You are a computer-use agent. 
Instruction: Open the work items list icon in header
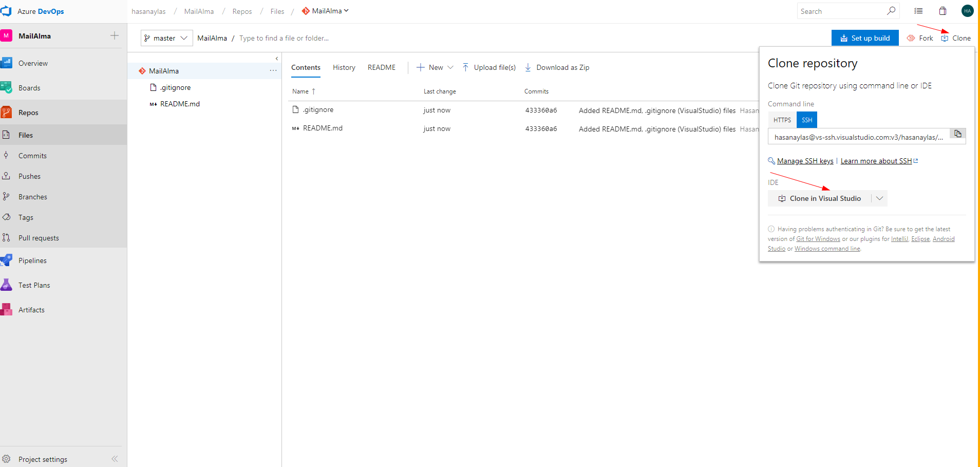[918, 11]
